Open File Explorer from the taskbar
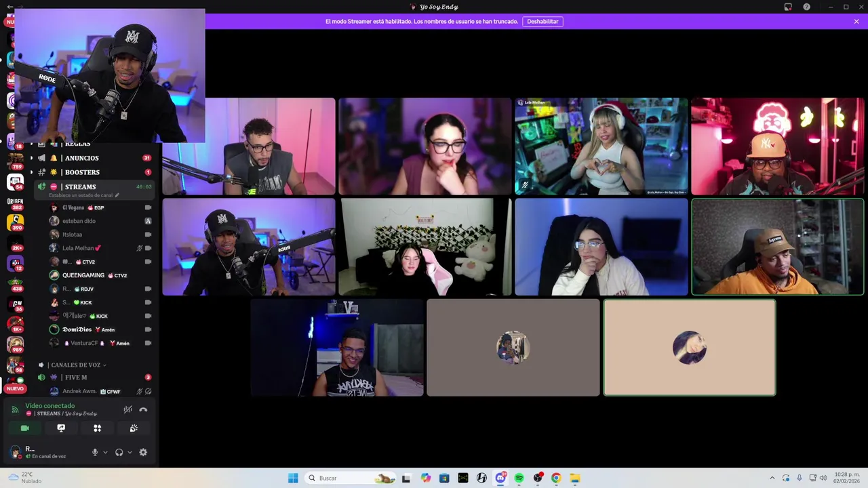The width and height of the screenshot is (868, 488). click(574, 478)
